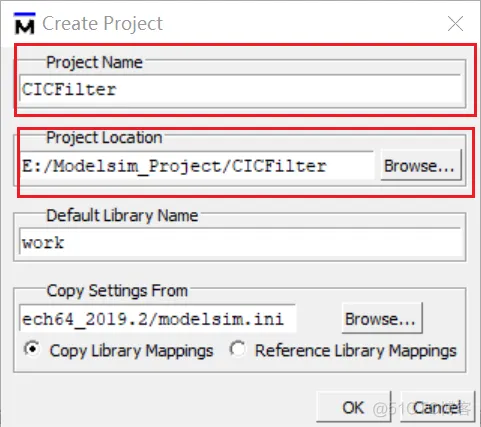Viewport: 481px width, 427px height.
Task: Click the ModelSim logo icon in title bar
Action: [x=25, y=23]
